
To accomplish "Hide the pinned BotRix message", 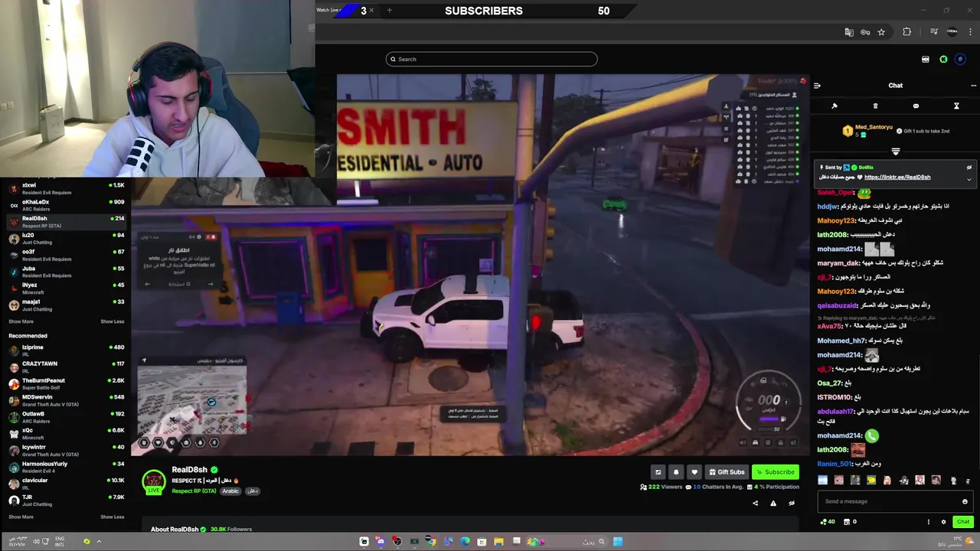I will click(969, 168).
